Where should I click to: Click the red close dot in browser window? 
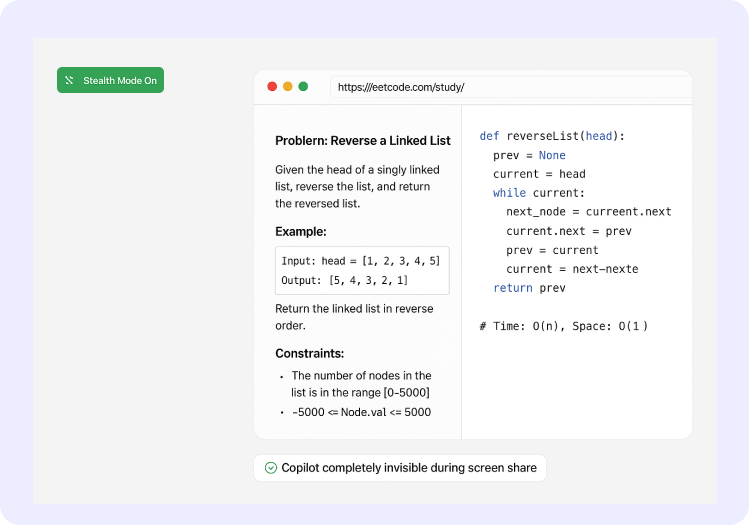point(271,87)
